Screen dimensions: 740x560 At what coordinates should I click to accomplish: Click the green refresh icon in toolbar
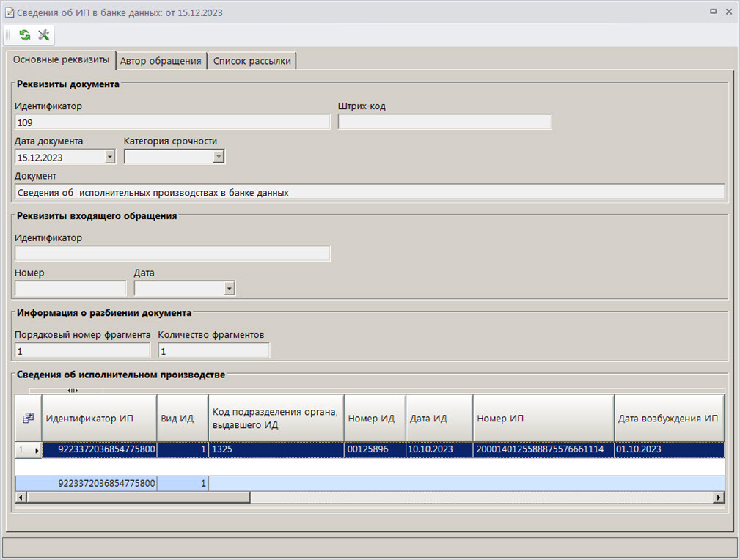click(25, 35)
